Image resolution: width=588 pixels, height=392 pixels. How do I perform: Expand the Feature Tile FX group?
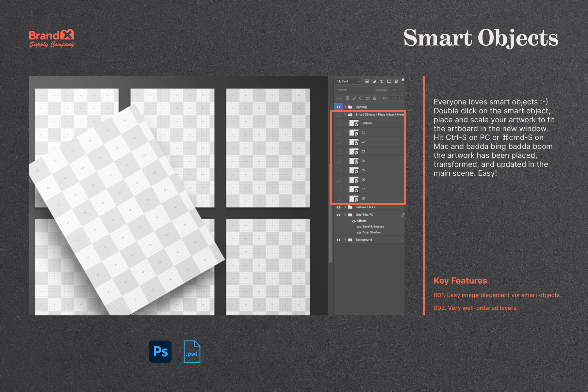(345, 207)
